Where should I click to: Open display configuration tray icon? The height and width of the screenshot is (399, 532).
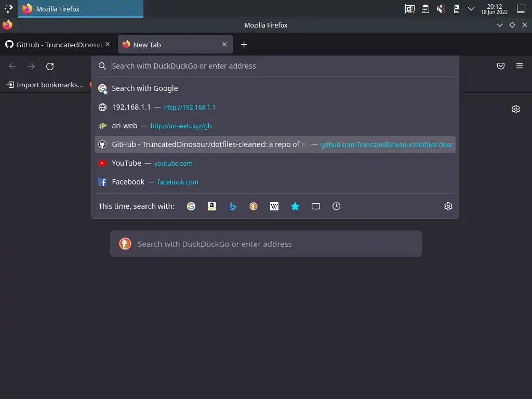(x=410, y=9)
